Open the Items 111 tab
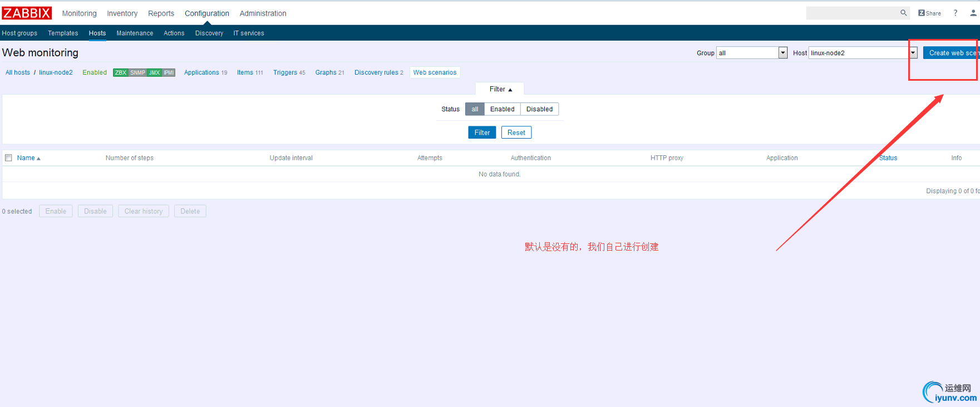Image resolution: width=980 pixels, height=407 pixels. coord(250,72)
